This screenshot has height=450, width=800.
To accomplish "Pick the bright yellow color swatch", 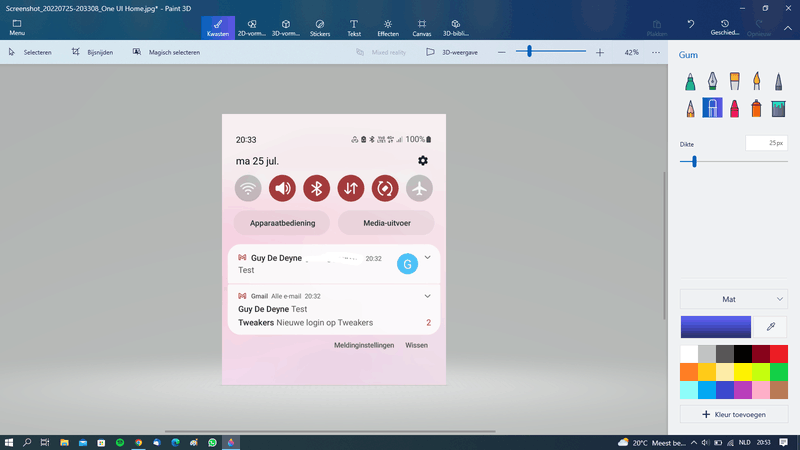I will (x=743, y=371).
